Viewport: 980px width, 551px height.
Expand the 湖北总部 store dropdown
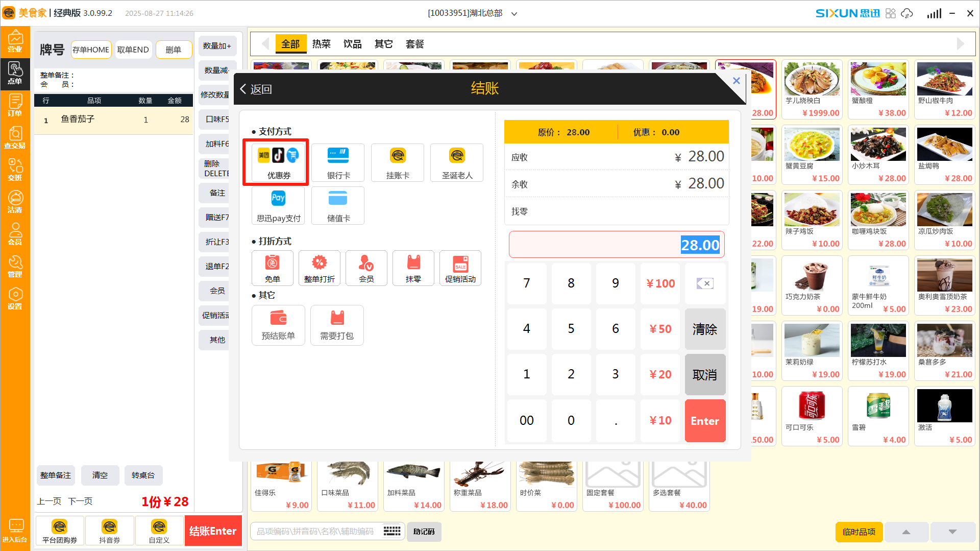pos(514,14)
